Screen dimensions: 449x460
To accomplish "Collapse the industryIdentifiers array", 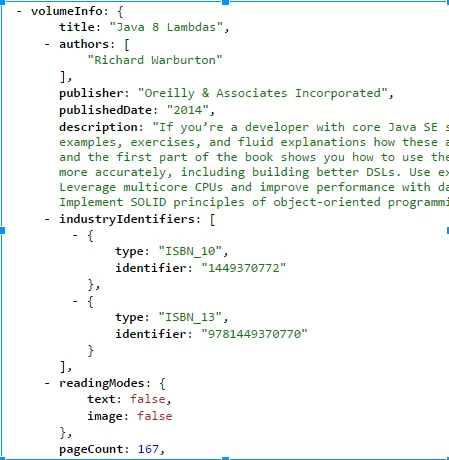I will pos(48,219).
